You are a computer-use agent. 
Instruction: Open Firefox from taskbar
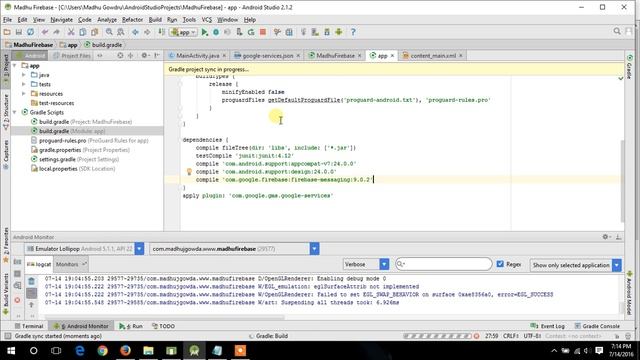pyautogui.click(x=125, y=351)
